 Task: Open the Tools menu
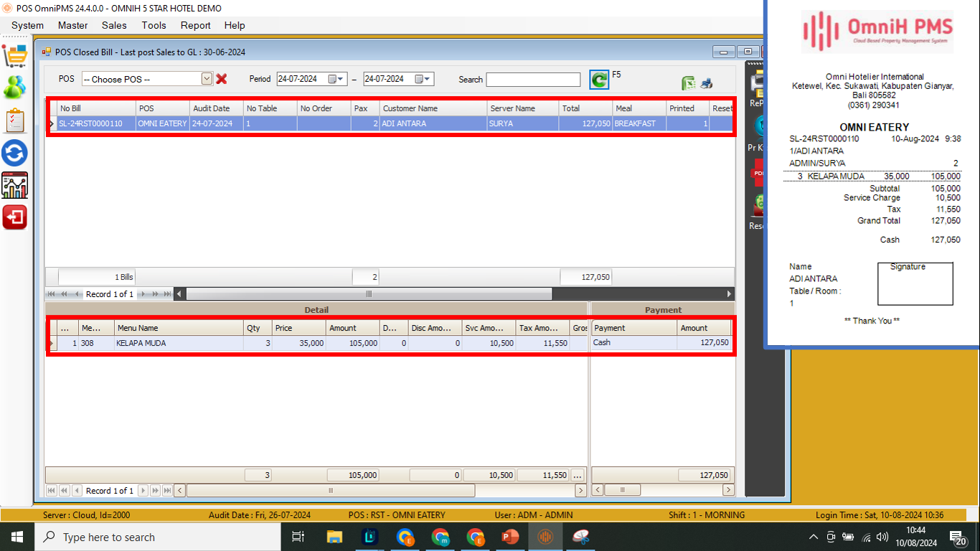pos(154,25)
